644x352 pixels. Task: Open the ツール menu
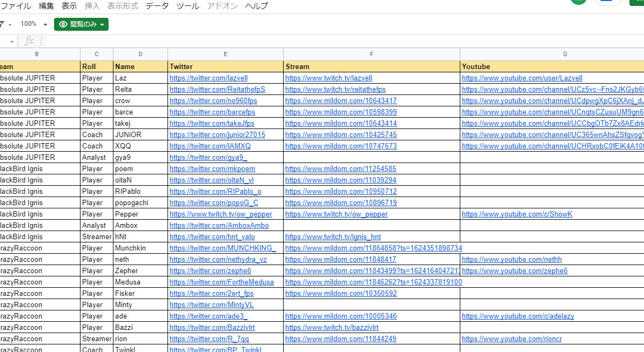click(x=187, y=6)
